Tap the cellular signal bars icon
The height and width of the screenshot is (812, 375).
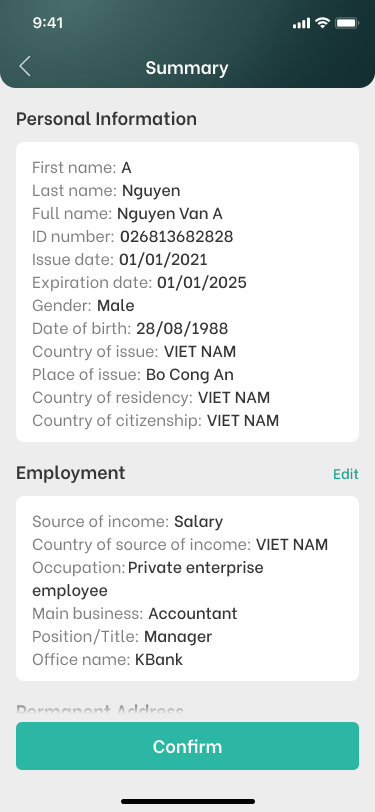301,23
